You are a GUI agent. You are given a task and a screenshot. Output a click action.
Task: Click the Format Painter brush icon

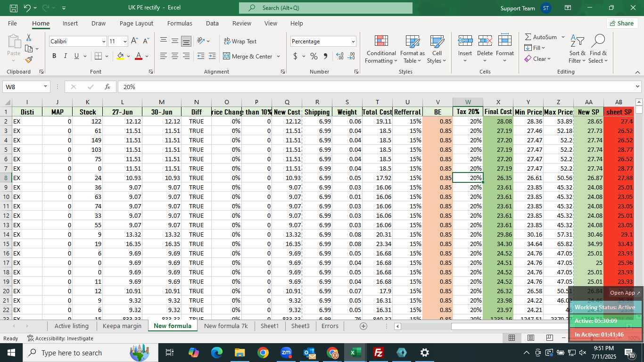(x=29, y=59)
